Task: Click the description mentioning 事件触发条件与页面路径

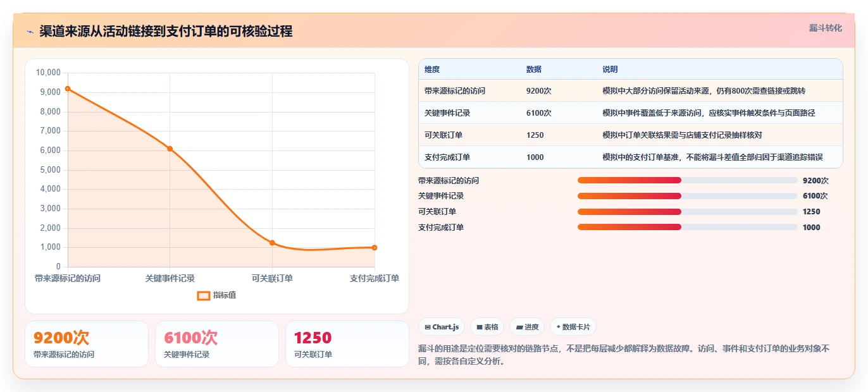Action: (x=709, y=113)
